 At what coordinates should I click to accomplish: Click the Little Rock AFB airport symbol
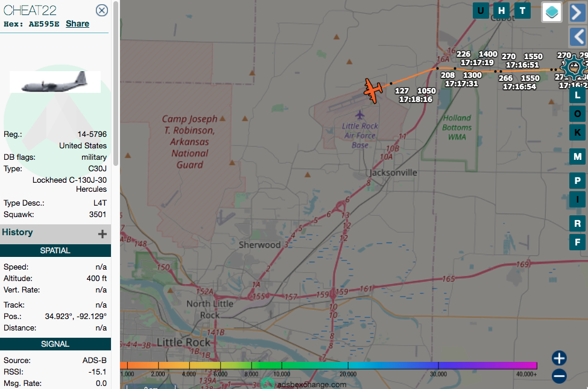359,115
